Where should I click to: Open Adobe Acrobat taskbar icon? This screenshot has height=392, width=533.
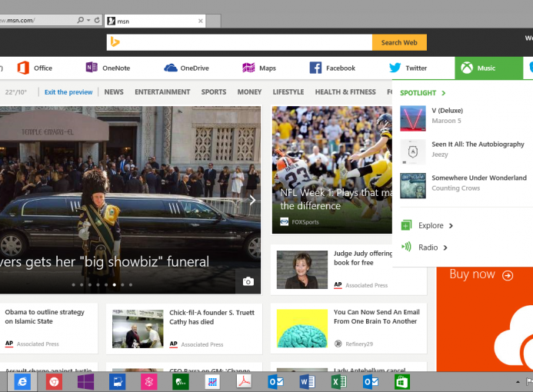click(244, 381)
